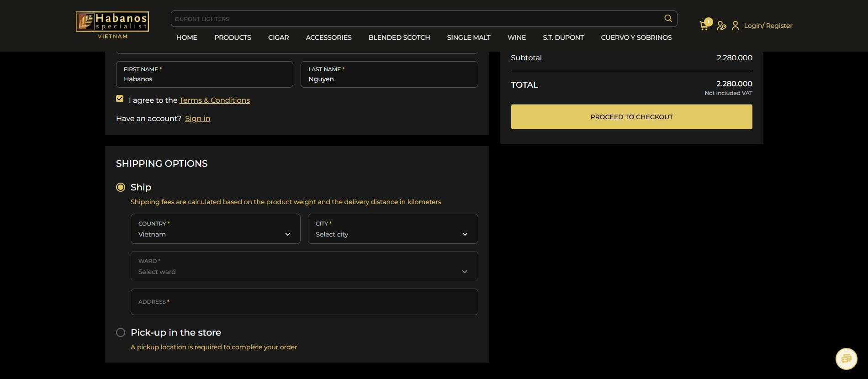Screen dimensions: 868x379
Task: Go to the Home menu
Action: [x=187, y=37]
